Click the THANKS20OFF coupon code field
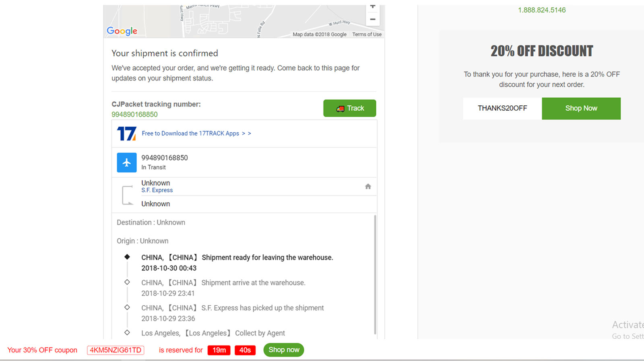The image size is (644, 362). (502, 108)
